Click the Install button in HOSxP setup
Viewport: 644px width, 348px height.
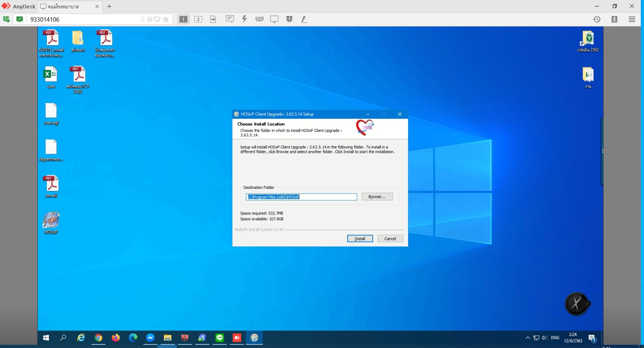tap(360, 239)
